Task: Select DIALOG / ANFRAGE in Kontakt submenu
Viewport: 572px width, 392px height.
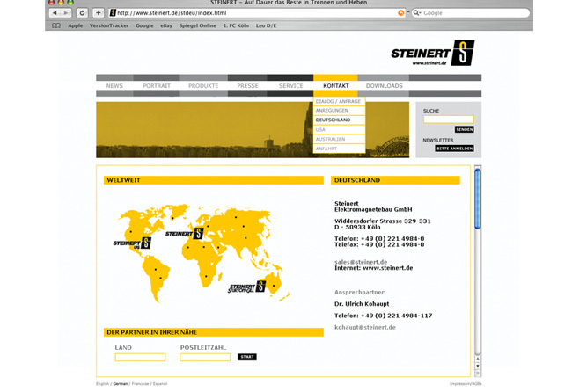Action: pyautogui.click(x=339, y=101)
